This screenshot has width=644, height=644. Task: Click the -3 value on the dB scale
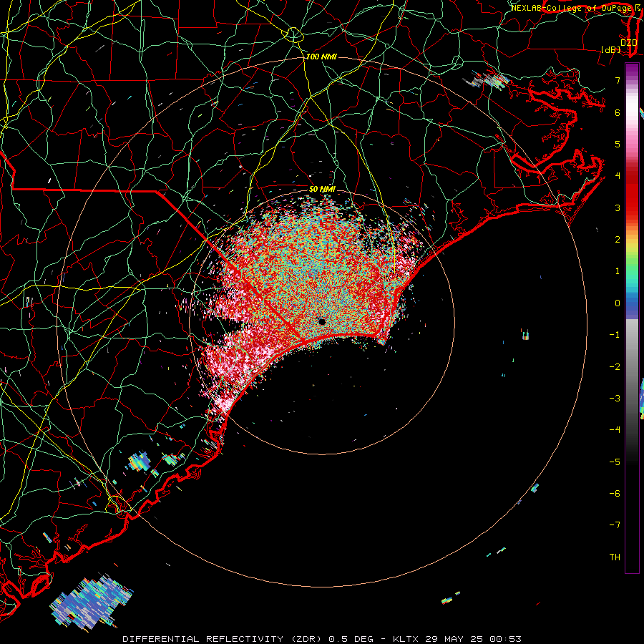615,399
